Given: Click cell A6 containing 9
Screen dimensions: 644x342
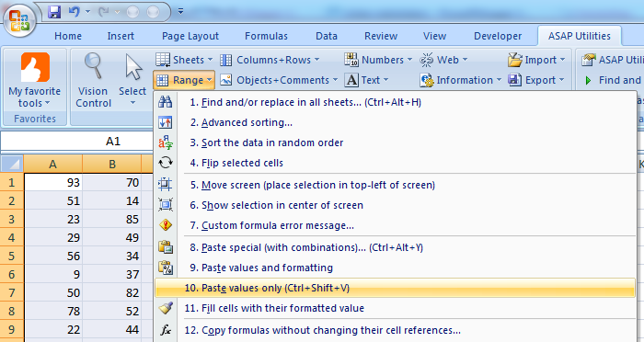Looking at the screenshot, I should tap(53, 274).
